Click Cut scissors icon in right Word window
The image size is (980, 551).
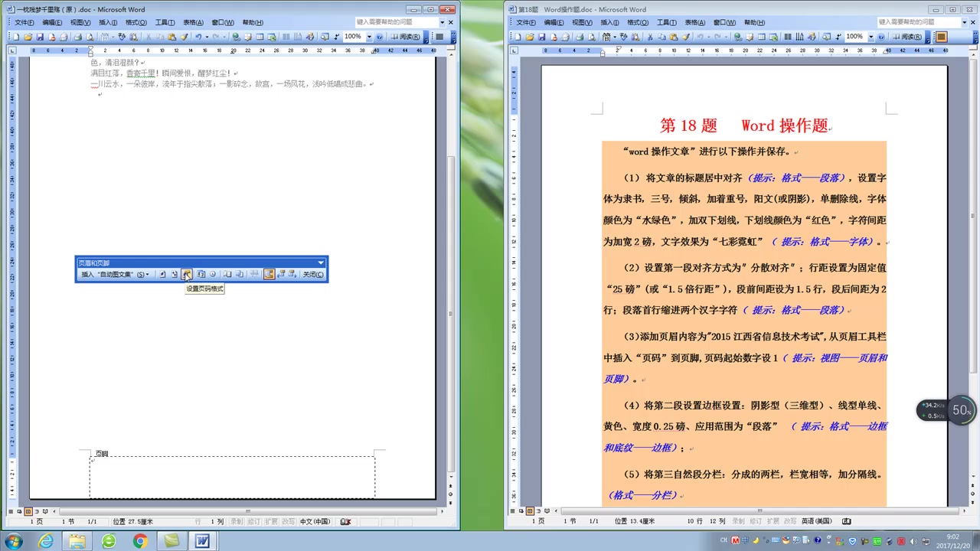coord(650,37)
